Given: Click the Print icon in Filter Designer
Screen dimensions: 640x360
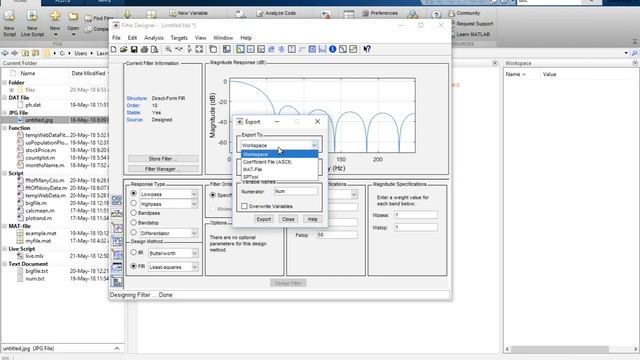Looking at the screenshot, I should coord(144,49).
